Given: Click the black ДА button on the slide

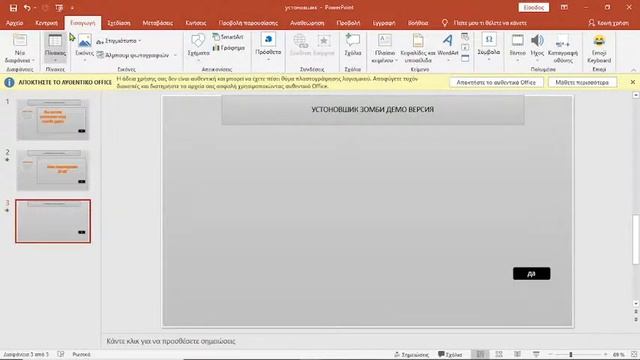Looking at the screenshot, I should point(531,273).
